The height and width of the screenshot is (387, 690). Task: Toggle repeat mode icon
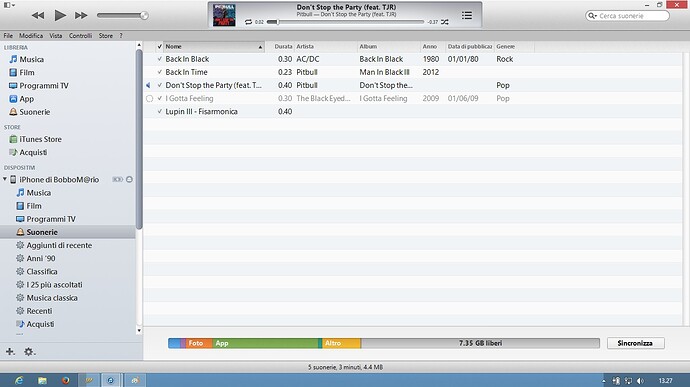pyautogui.click(x=249, y=22)
